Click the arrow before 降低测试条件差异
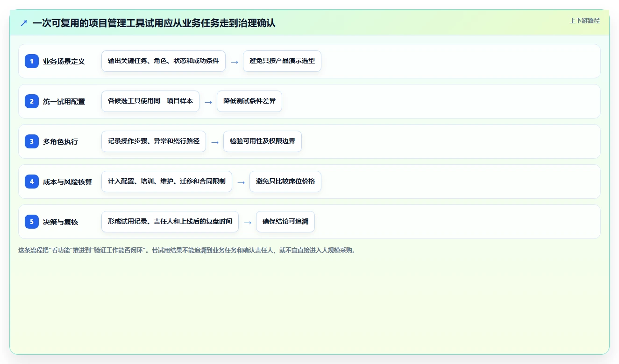 [208, 102]
